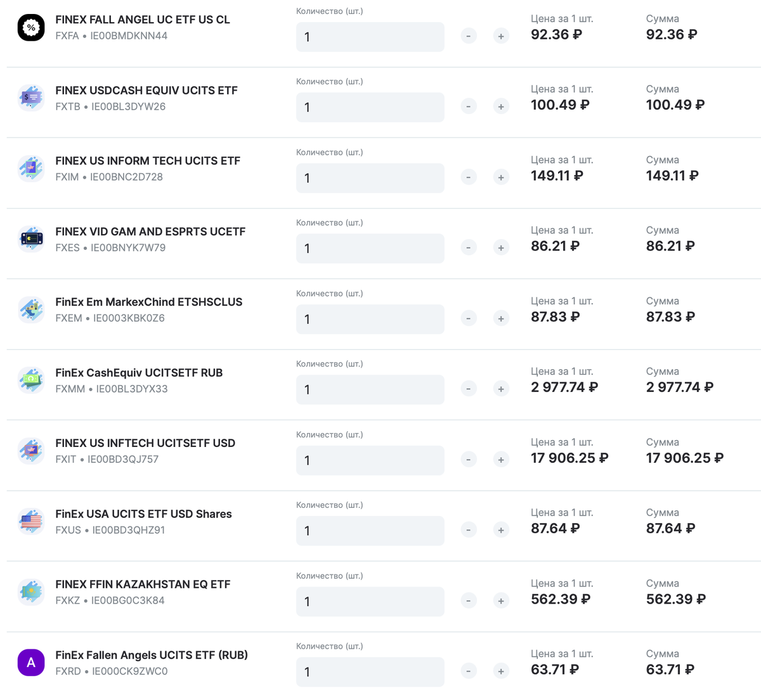Open FinEx Fallen Angels UCITS ETF (RUB)
761x700 pixels.
click(x=151, y=655)
